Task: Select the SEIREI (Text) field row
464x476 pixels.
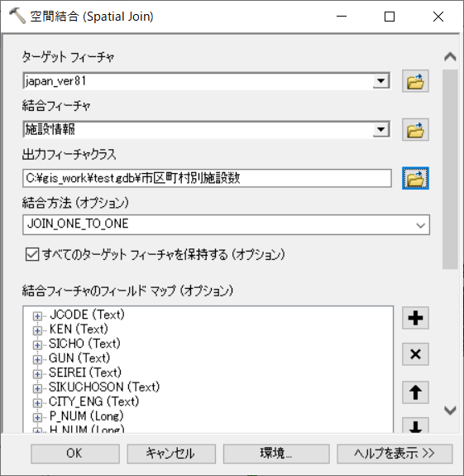Action: tap(85, 373)
